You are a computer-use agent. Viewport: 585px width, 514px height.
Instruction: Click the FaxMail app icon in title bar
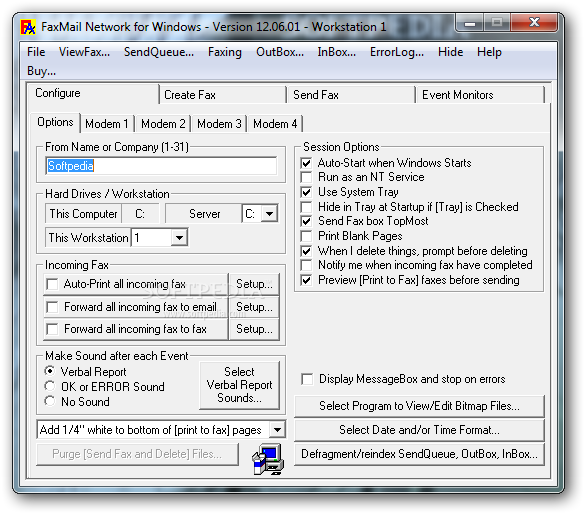(28, 27)
